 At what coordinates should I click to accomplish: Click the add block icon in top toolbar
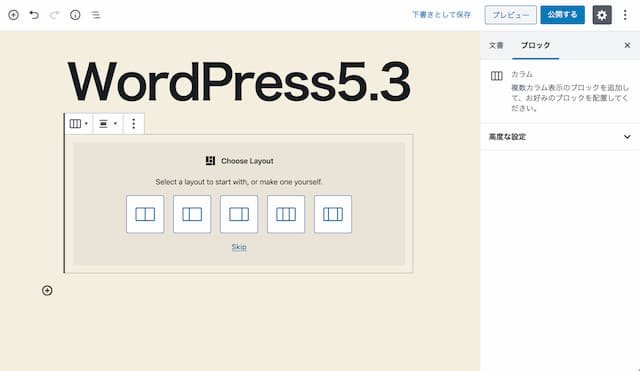point(13,15)
